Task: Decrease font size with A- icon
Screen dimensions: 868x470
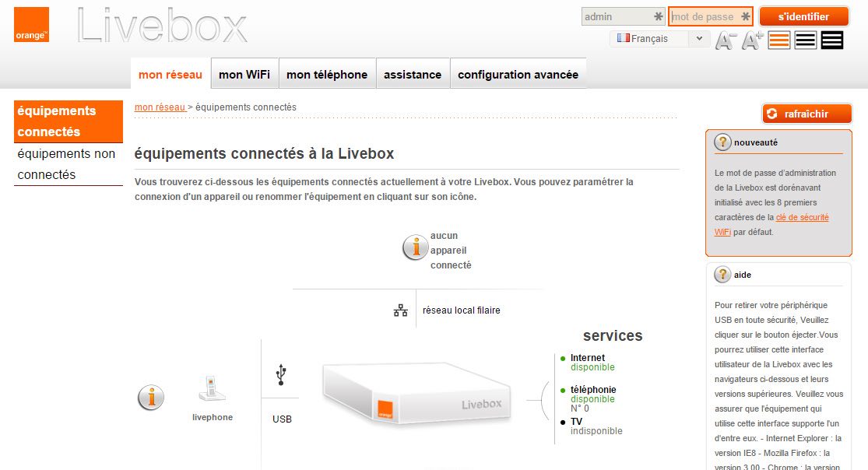Action: [x=726, y=41]
